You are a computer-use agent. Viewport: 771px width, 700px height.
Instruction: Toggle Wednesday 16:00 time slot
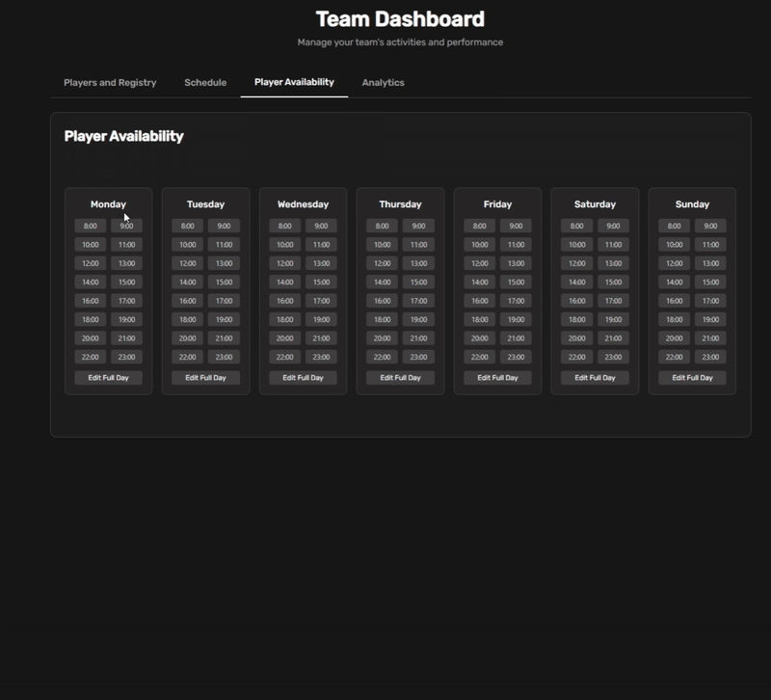click(x=284, y=301)
